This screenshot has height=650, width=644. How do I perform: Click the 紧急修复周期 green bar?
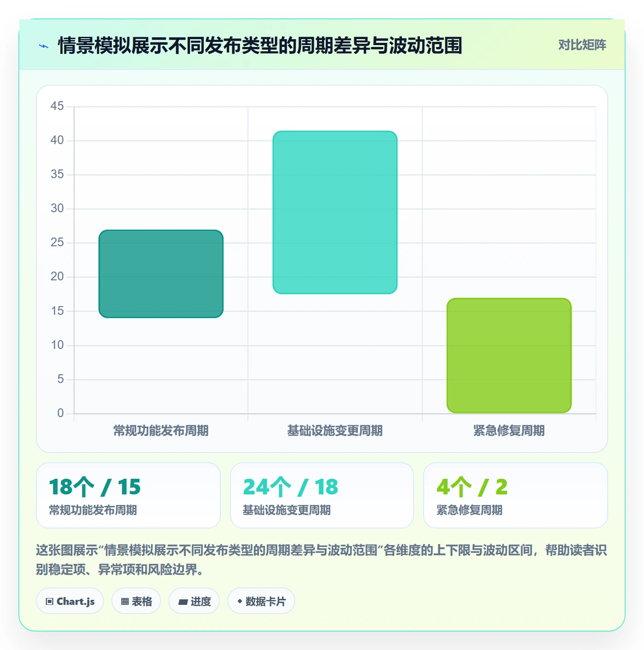(509, 355)
